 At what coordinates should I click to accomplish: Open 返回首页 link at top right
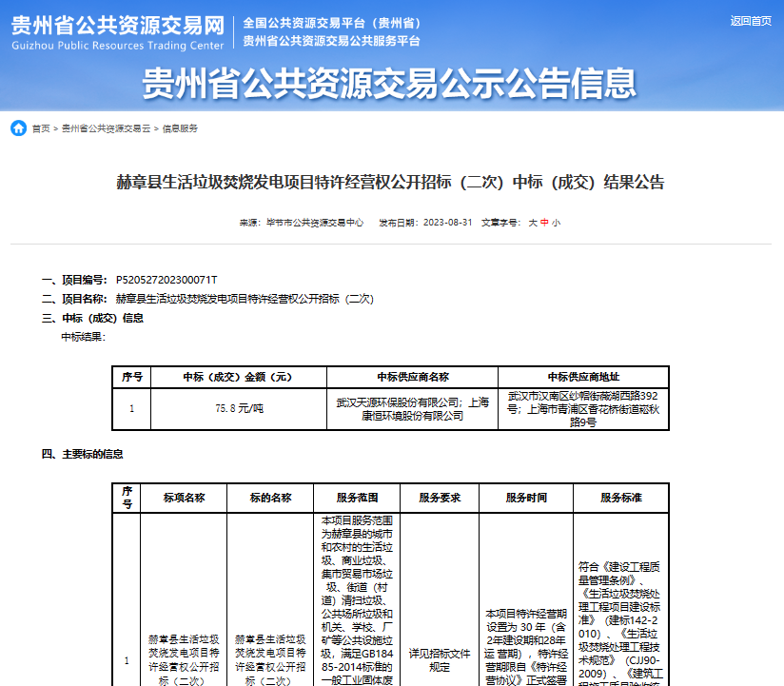pos(751,21)
